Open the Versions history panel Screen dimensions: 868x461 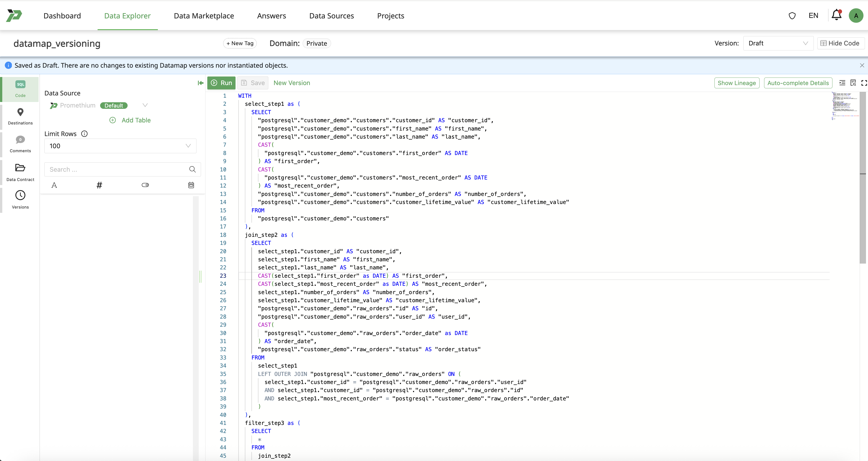(x=20, y=200)
